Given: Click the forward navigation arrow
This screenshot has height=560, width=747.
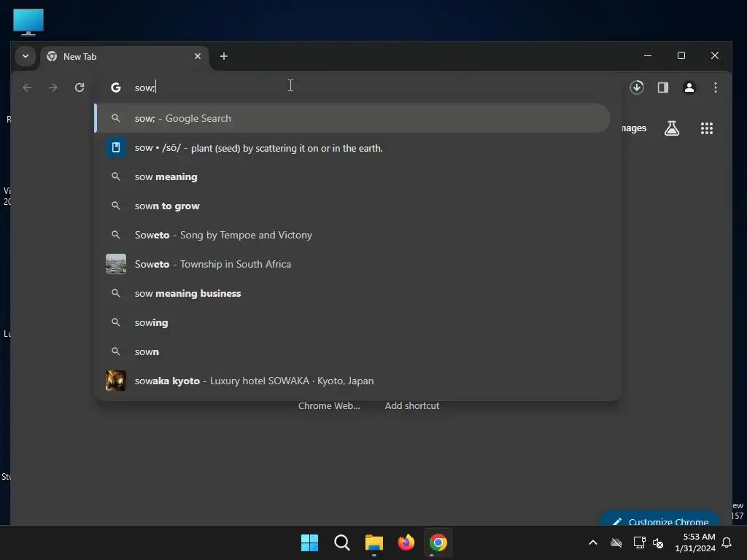Looking at the screenshot, I should [x=53, y=87].
